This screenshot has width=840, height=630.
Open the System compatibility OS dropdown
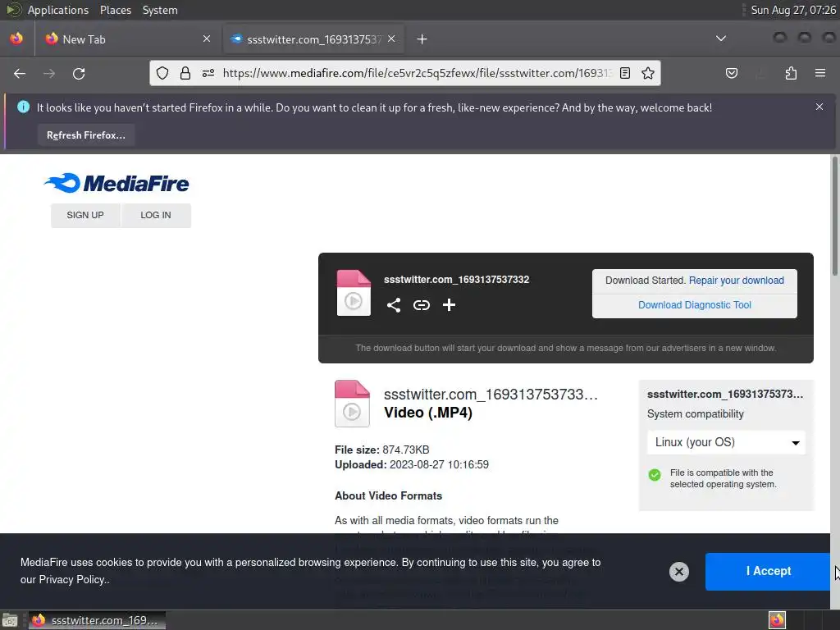pos(726,442)
